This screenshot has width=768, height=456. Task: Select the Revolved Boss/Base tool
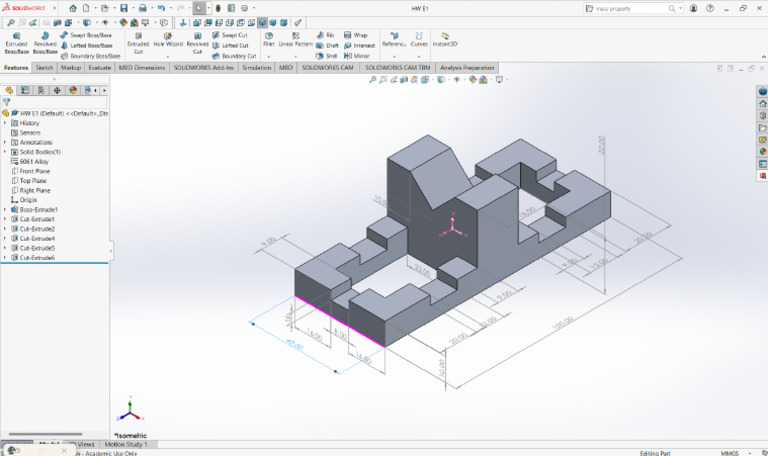[x=45, y=42]
